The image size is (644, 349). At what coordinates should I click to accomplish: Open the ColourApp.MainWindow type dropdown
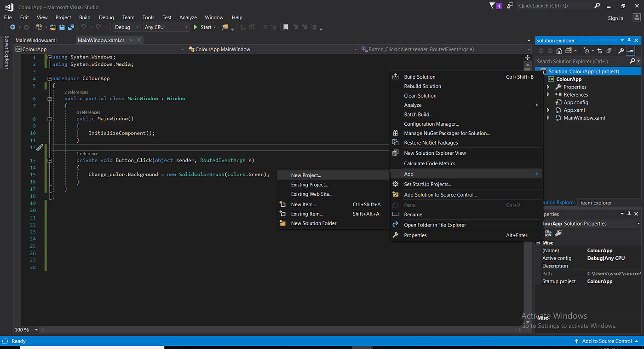(x=273, y=49)
